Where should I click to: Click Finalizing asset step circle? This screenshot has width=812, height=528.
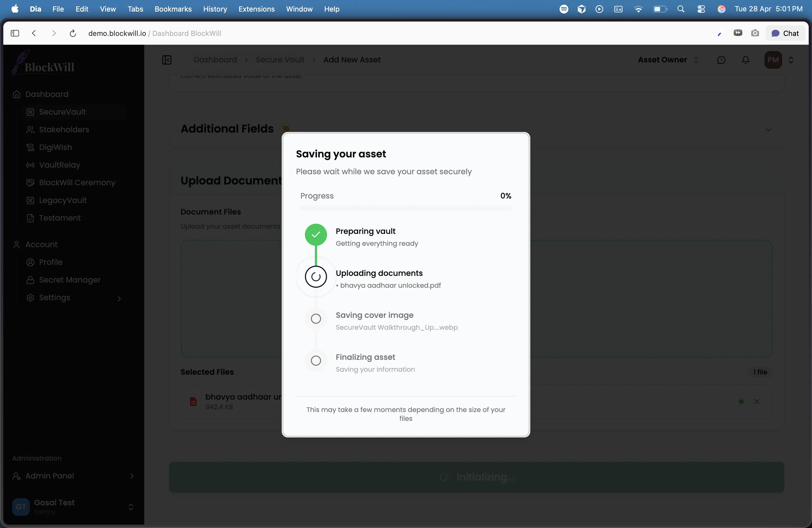[316, 361]
